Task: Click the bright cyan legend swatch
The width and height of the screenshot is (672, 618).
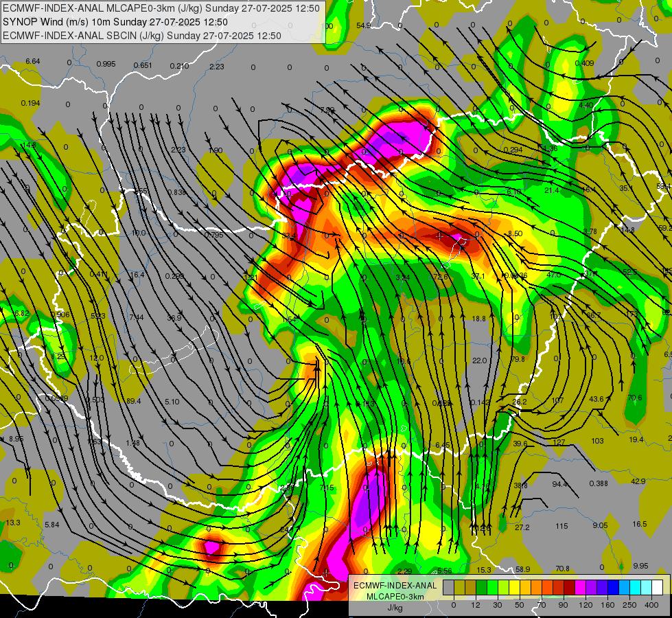Action: coord(636,587)
